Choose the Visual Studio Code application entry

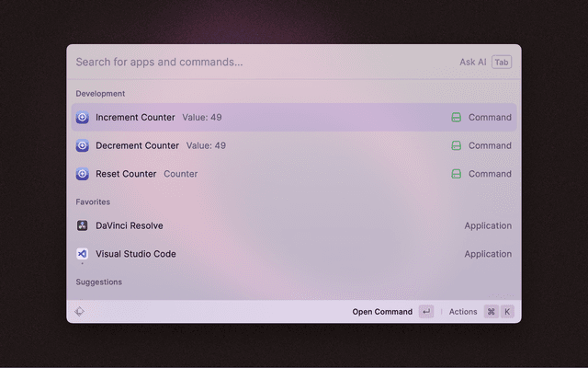tap(136, 254)
